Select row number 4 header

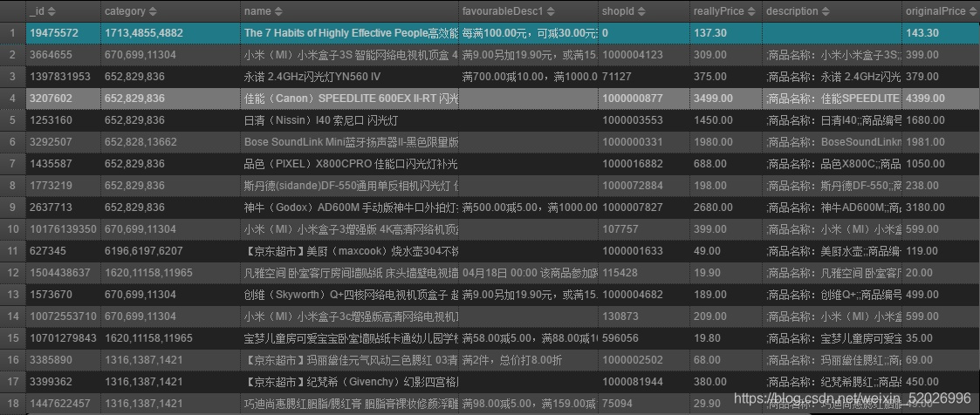point(12,99)
